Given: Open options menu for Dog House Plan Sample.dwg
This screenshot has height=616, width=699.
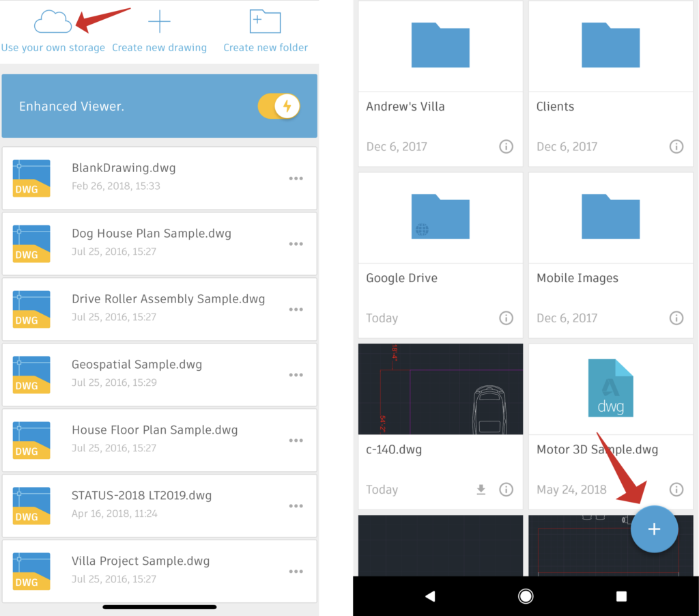Looking at the screenshot, I should 296,244.
